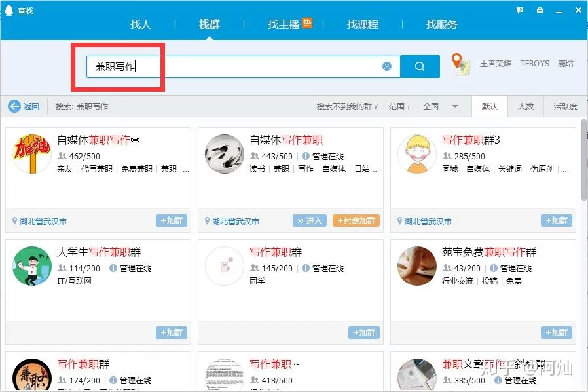Switch to the 找人 tab
Image resolution: width=588 pixels, height=392 pixels.
141,25
